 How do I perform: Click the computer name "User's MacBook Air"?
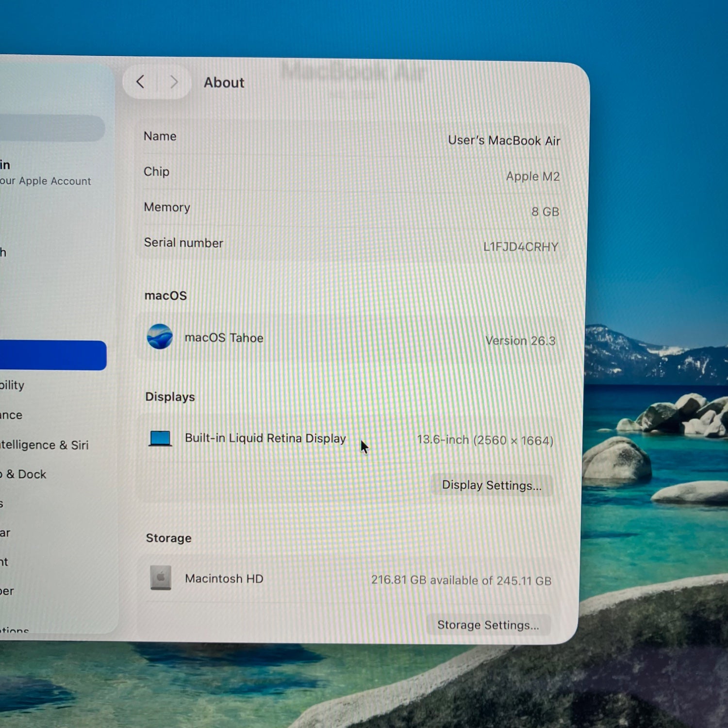(504, 141)
